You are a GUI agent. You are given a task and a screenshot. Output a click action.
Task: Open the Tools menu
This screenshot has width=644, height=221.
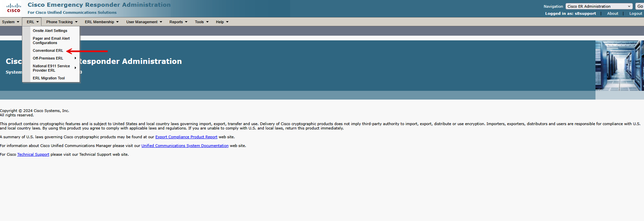point(202,22)
